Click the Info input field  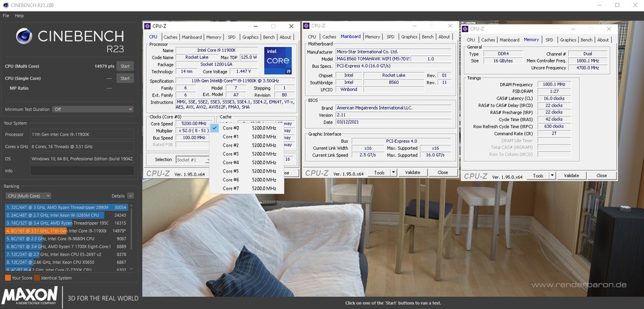pyautogui.click(x=82, y=171)
